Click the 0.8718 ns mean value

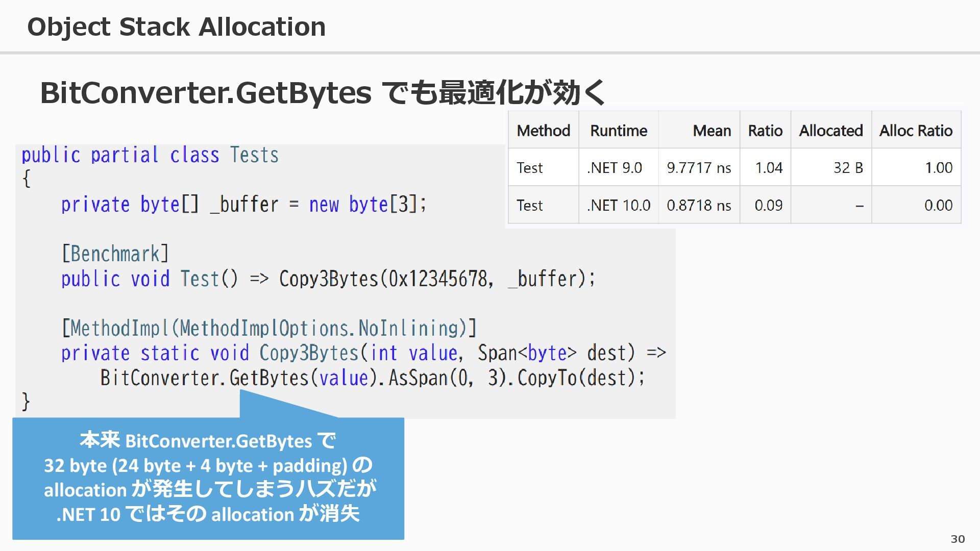tap(699, 206)
